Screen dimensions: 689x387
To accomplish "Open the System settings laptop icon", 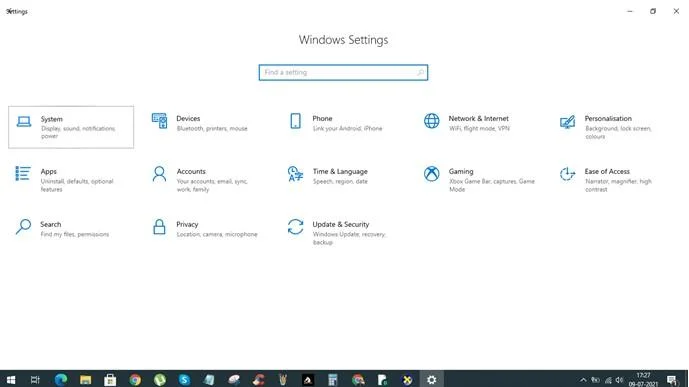I will click(24, 122).
